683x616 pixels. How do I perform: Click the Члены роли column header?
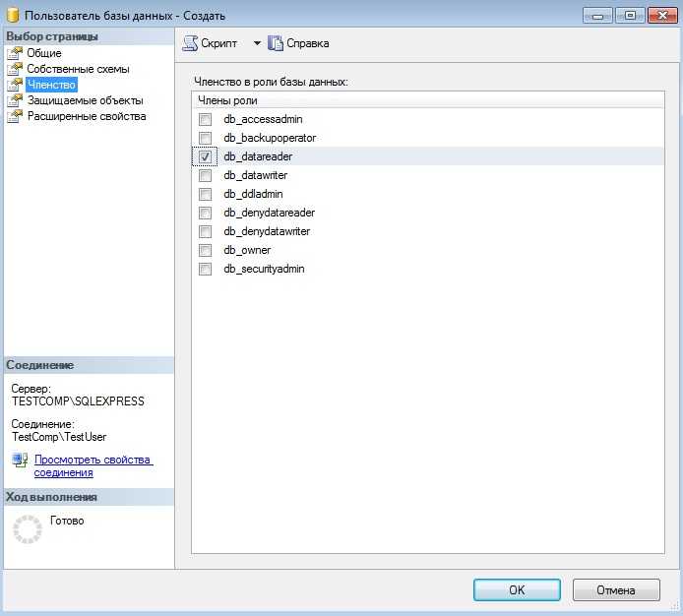226,101
